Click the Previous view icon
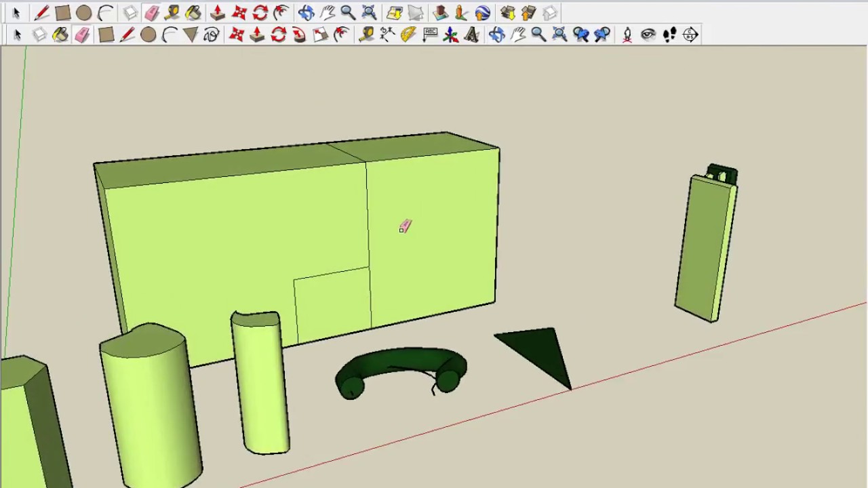Viewport: 868px width, 488px height. pyautogui.click(x=580, y=35)
